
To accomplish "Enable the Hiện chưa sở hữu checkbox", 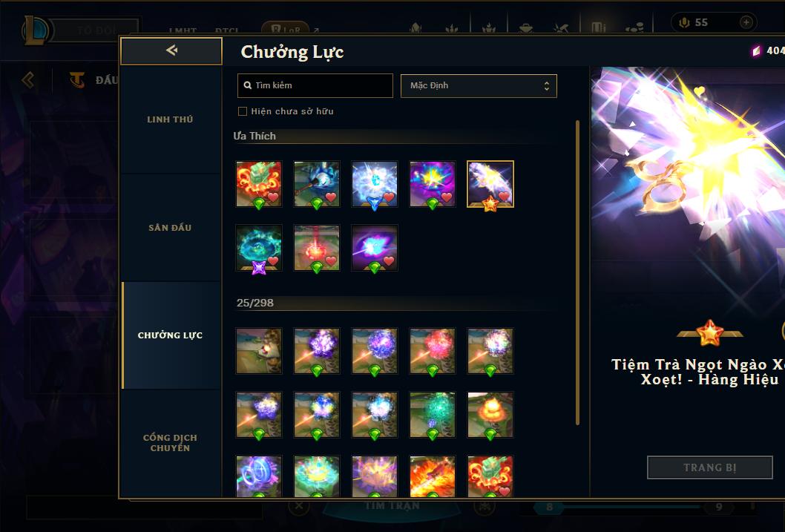I will [243, 111].
